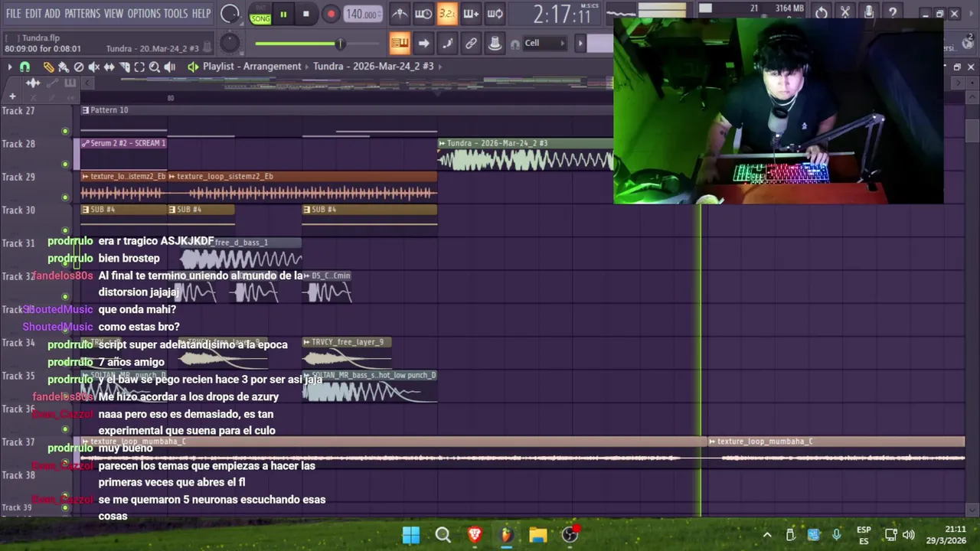Mute Track 27 with green dot

pyautogui.click(x=65, y=131)
